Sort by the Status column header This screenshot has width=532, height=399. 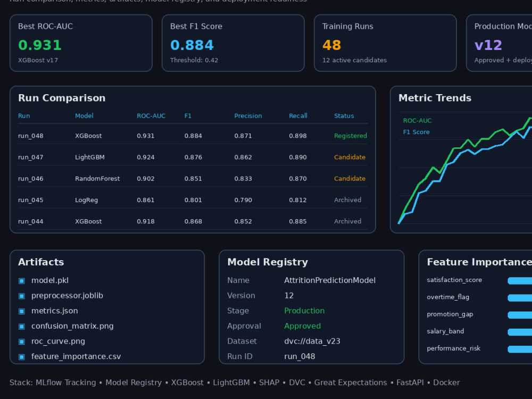coord(344,115)
